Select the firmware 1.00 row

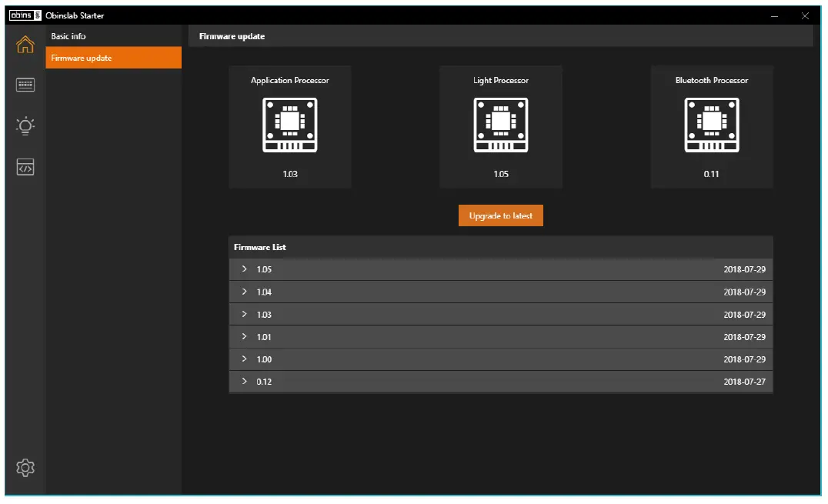tap(500, 359)
